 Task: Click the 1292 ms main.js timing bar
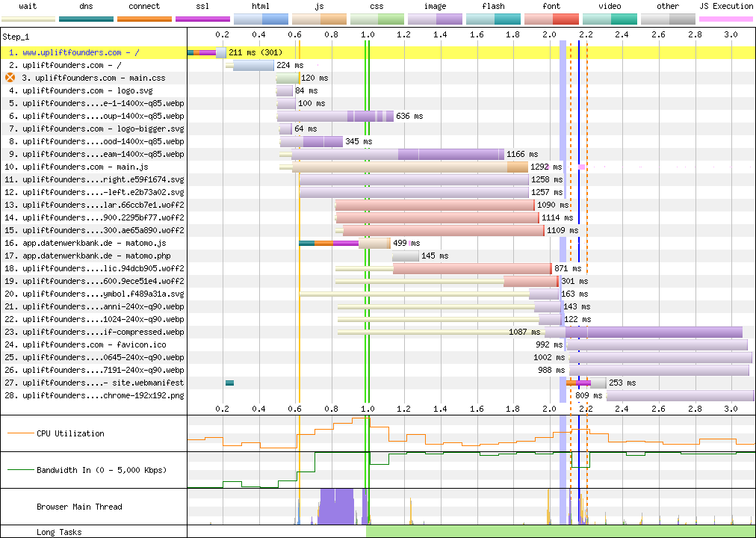point(404,167)
